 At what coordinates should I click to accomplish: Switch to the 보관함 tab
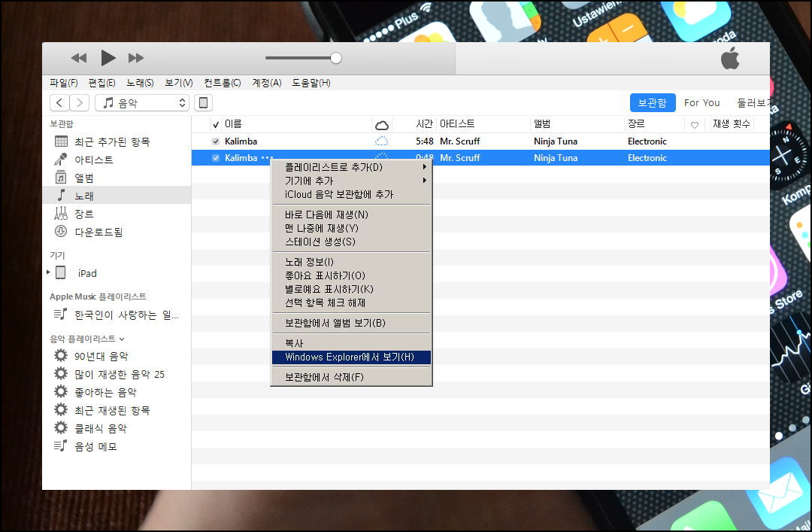pyautogui.click(x=653, y=102)
